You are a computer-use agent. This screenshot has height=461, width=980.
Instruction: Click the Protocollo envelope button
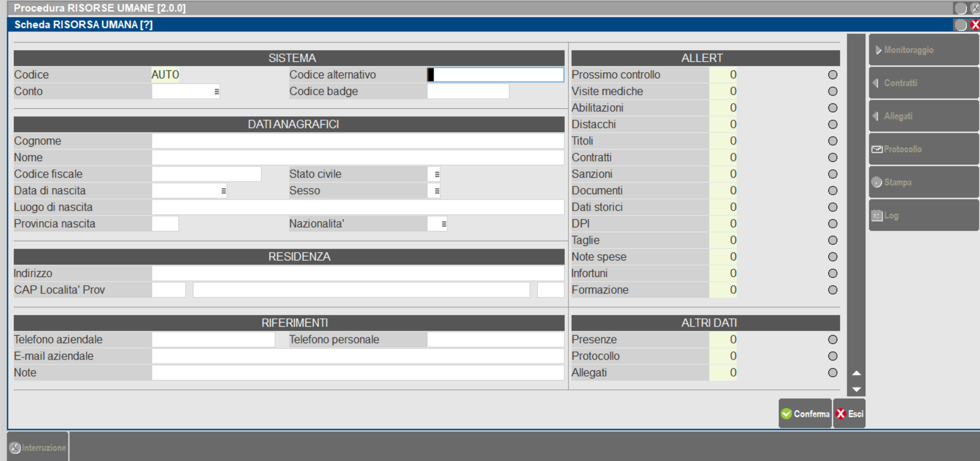coord(923,149)
